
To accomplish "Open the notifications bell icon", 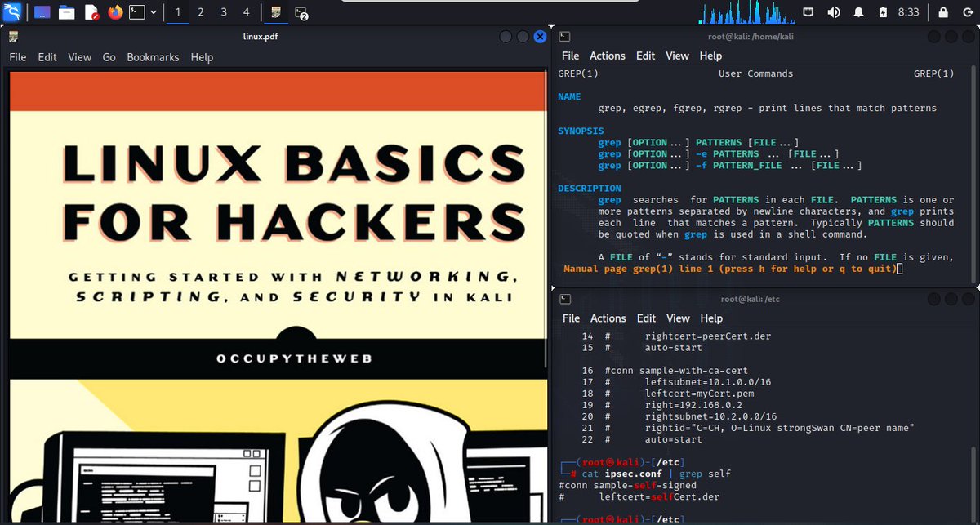I will click(858, 12).
